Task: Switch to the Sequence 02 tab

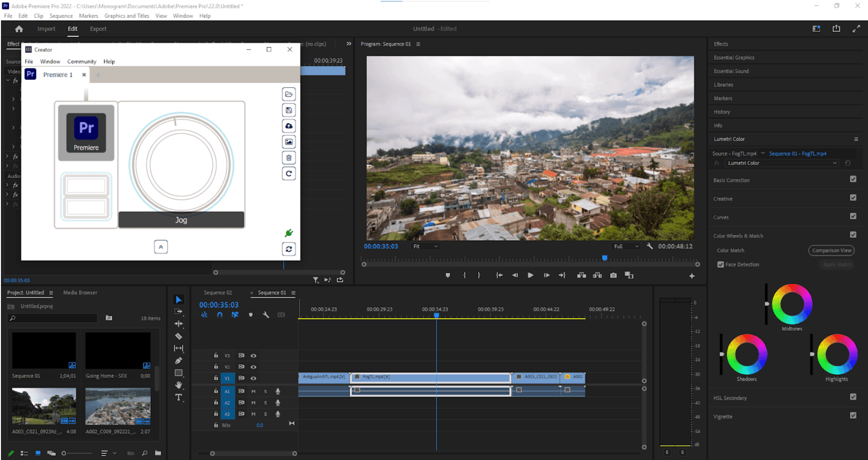Action: 218,293
